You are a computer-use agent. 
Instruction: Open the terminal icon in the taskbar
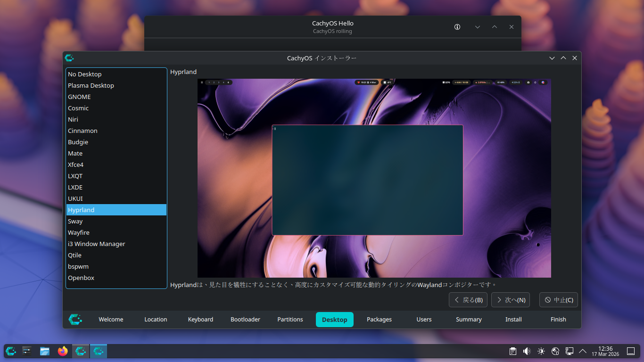[27, 351]
